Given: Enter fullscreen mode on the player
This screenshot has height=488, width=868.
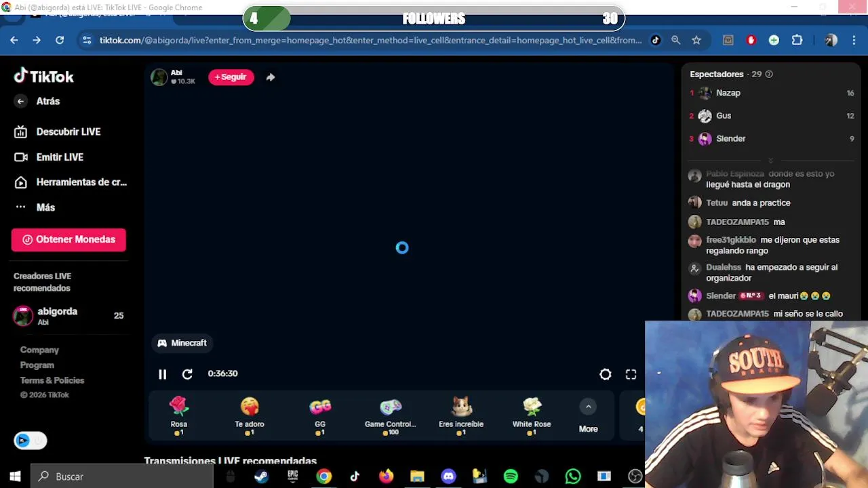Looking at the screenshot, I should click(x=631, y=374).
